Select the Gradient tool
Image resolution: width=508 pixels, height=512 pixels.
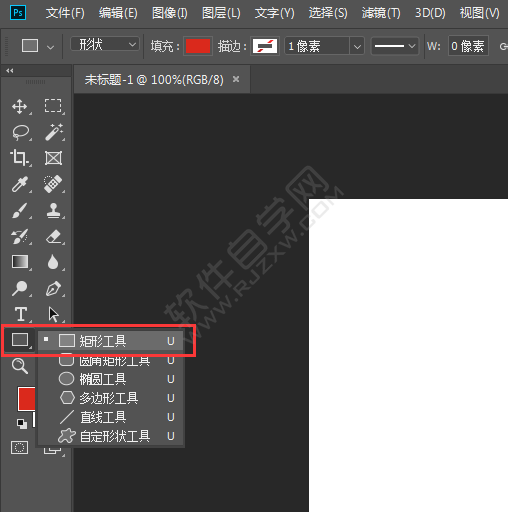pyautogui.click(x=20, y=262)
